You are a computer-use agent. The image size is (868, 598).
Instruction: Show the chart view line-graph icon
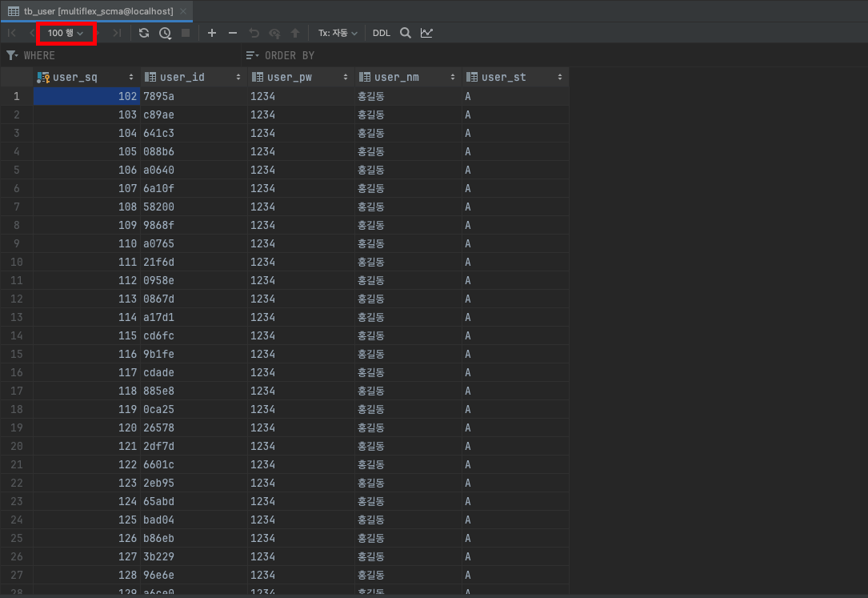[x=426, y=34]
